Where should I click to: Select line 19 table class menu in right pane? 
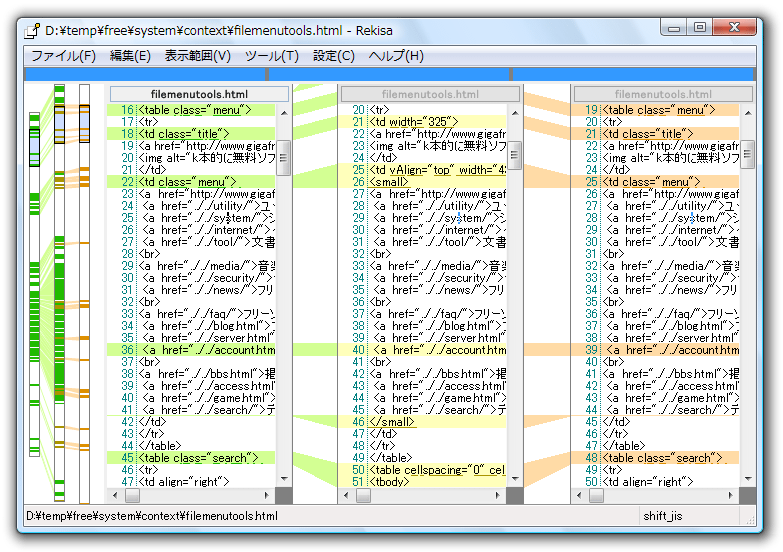pos(655,110)
